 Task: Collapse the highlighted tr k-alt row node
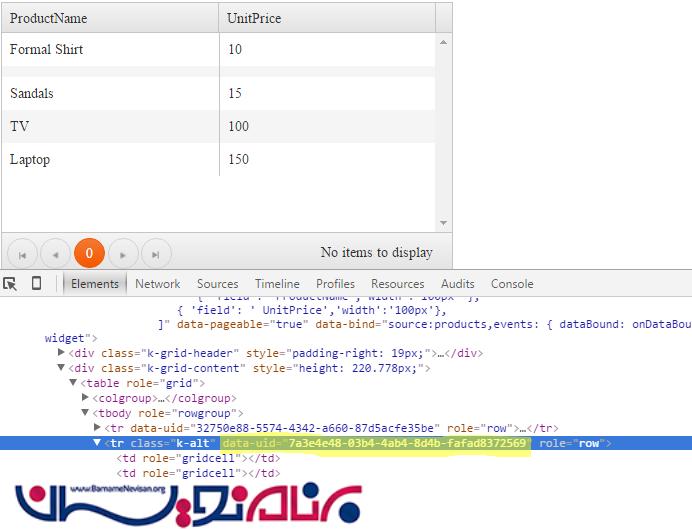pyautogui.click(x=97, y=443)
